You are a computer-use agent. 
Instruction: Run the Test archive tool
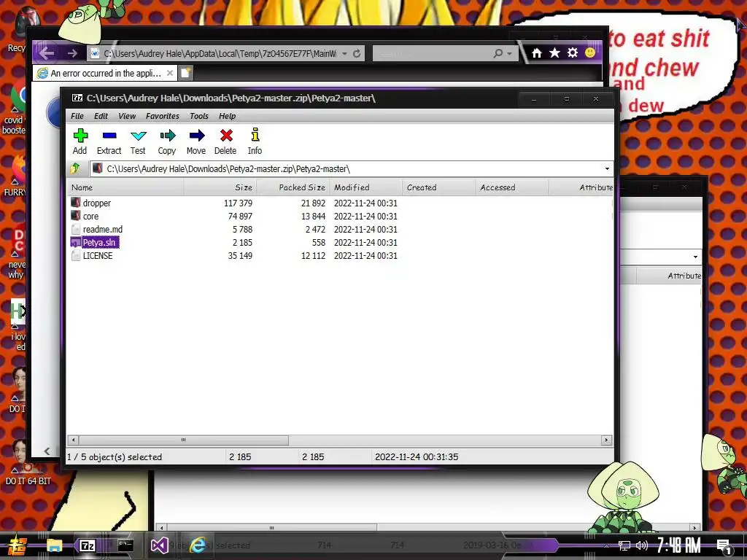[138, 141]
